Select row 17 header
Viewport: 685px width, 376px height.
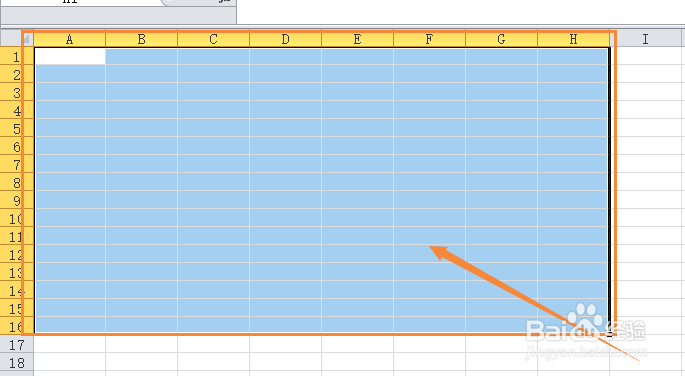17,344
